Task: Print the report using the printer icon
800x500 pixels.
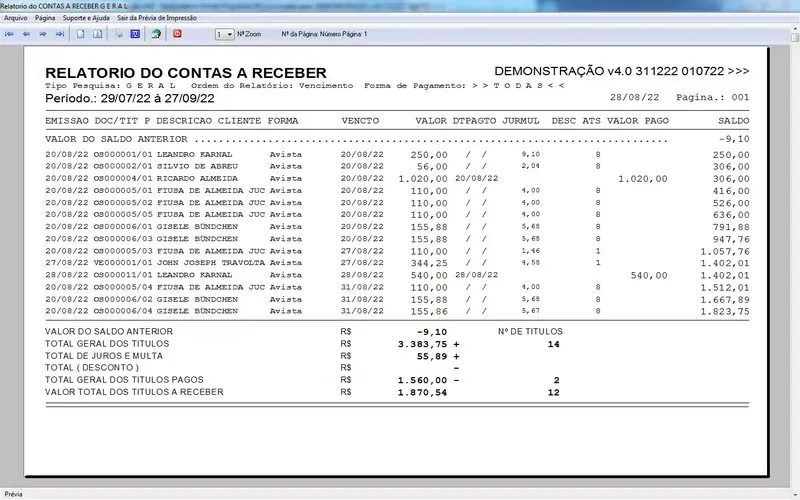Action: click(x=119, y=34)
